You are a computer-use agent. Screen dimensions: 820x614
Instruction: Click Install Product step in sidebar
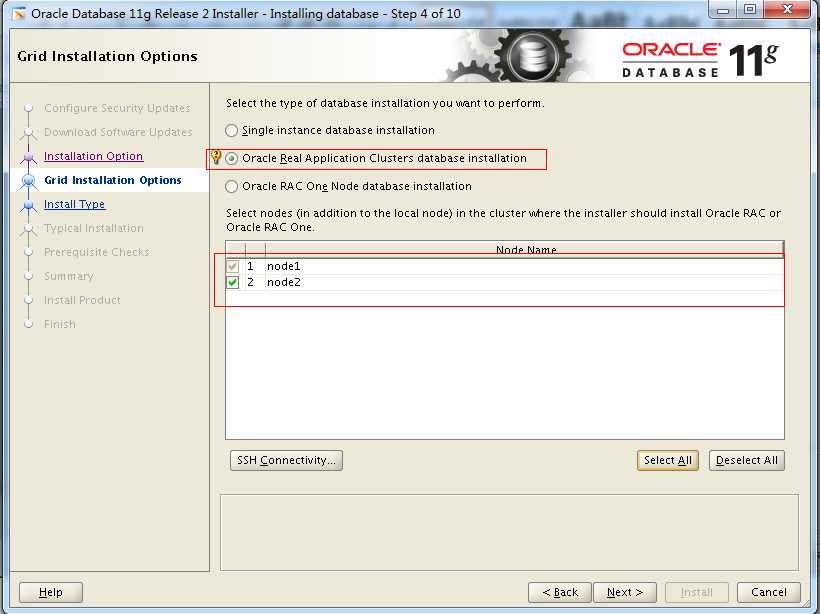pos(82,301)
